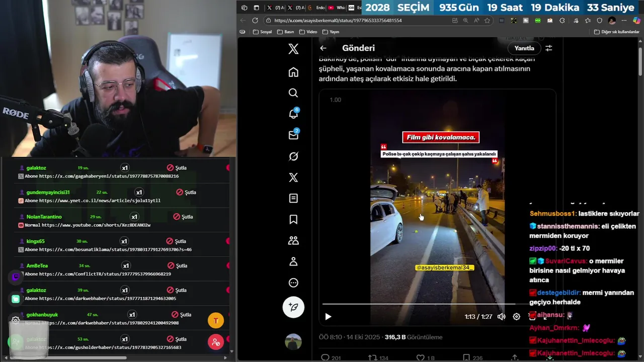Repost the tweet (134)
This screenshot has width=644, height=362.
(378, 358)
